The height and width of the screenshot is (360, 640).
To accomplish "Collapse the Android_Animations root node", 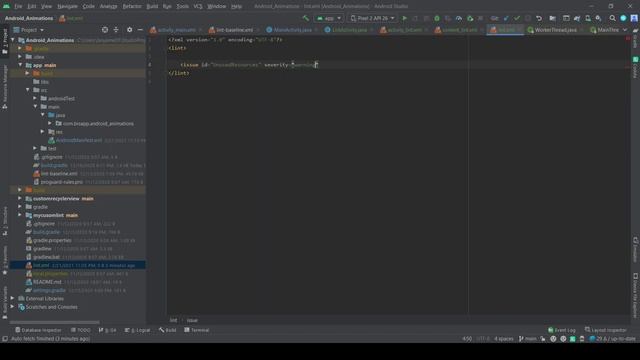I will (13, 40).
